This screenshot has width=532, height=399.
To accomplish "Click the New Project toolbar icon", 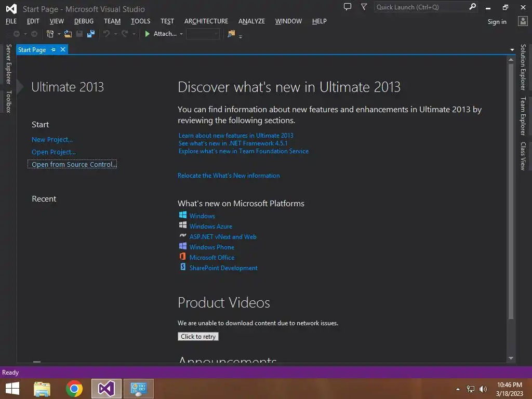I will (50, 34).
